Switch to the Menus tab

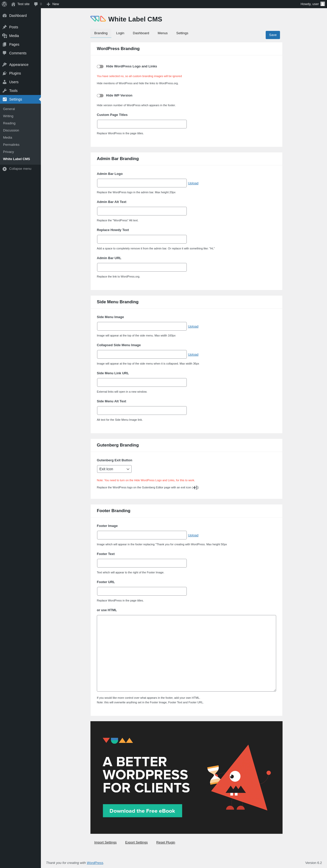click(x=162, y=33)
